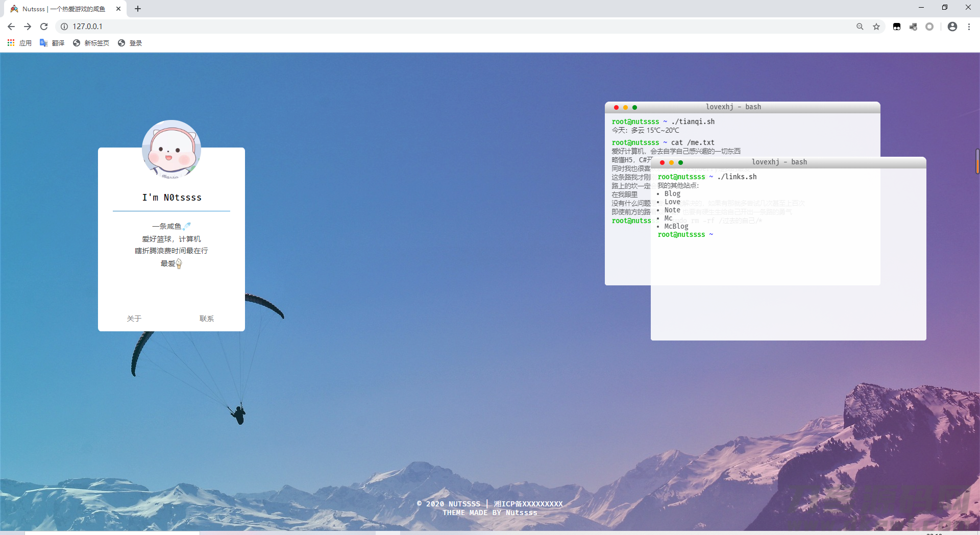Open the 新标签页 bookmark
The width and height of the screenshot is (980, 535).
[x=91, y=43]
